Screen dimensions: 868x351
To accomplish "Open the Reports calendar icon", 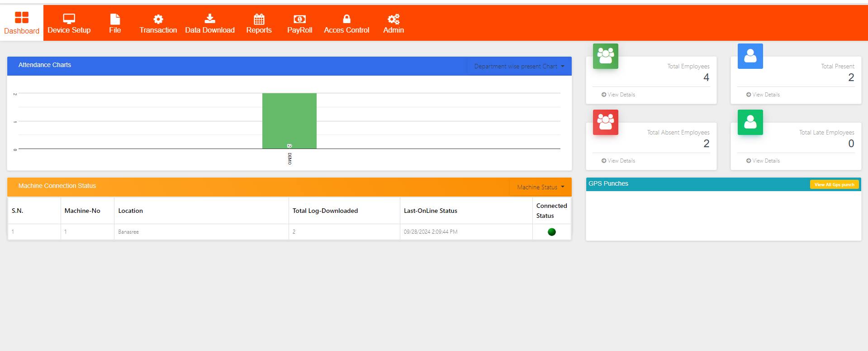I will [x=259, y=19].
